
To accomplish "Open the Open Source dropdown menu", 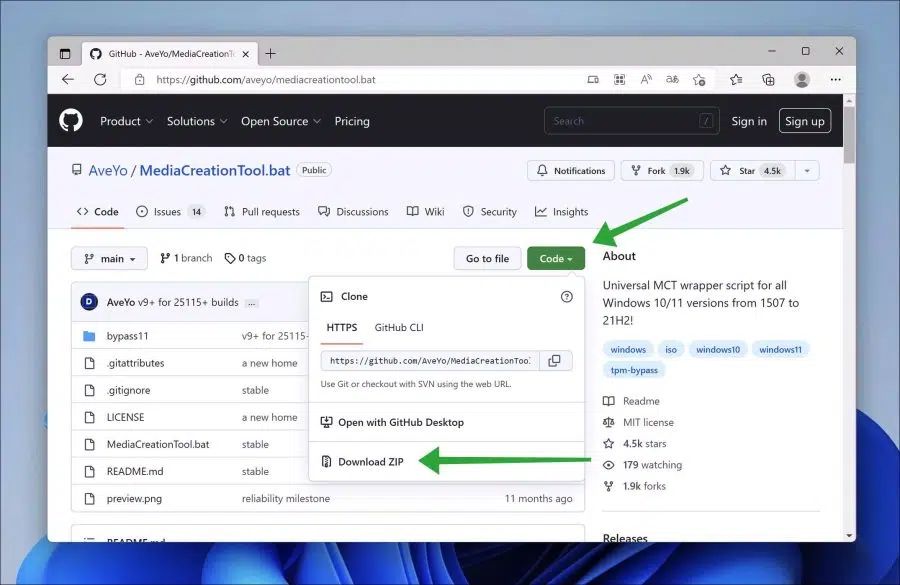I will pyautogui.click(x=281, y=121).
